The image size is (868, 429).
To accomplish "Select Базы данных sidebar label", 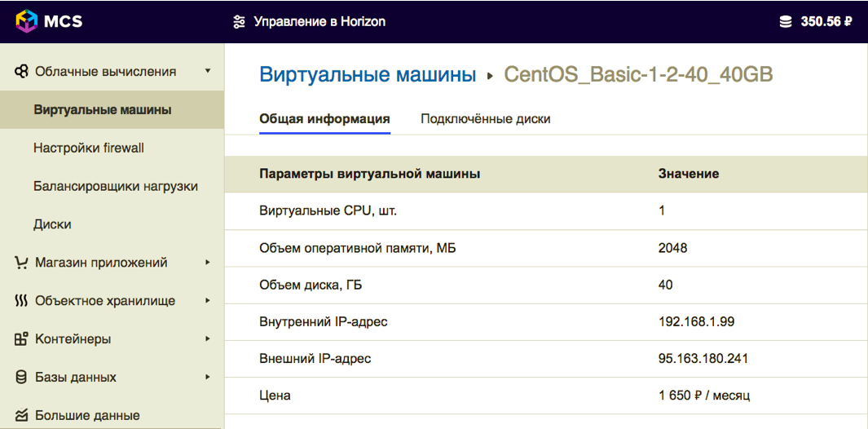I will pos(76,377).
